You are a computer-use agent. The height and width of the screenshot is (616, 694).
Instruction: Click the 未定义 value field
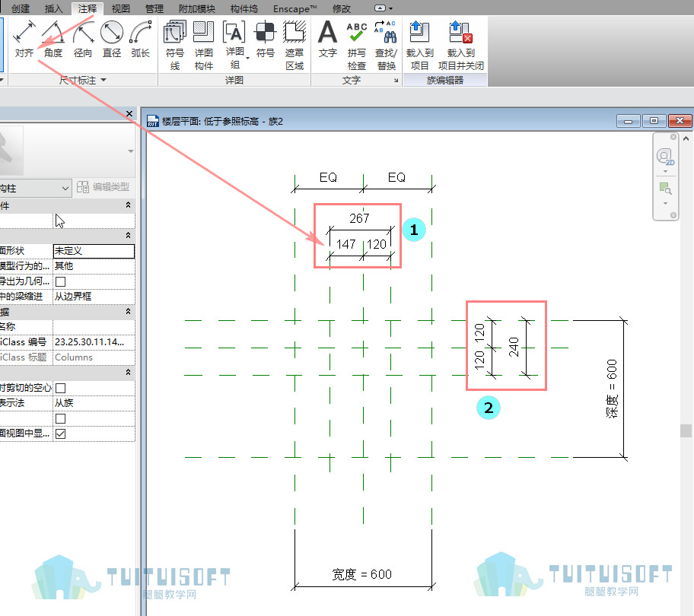(94, 251)
